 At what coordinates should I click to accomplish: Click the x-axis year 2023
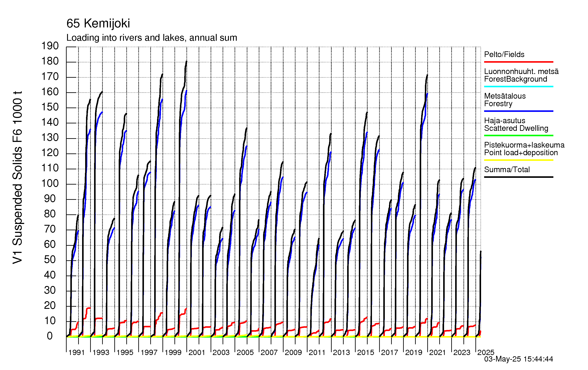pyautogui.click(x=462, y=353)
